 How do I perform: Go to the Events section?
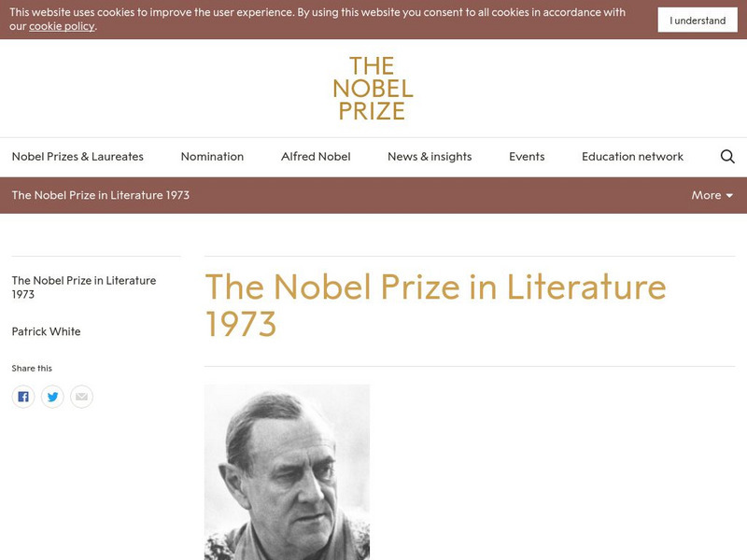tap(527, 157)
